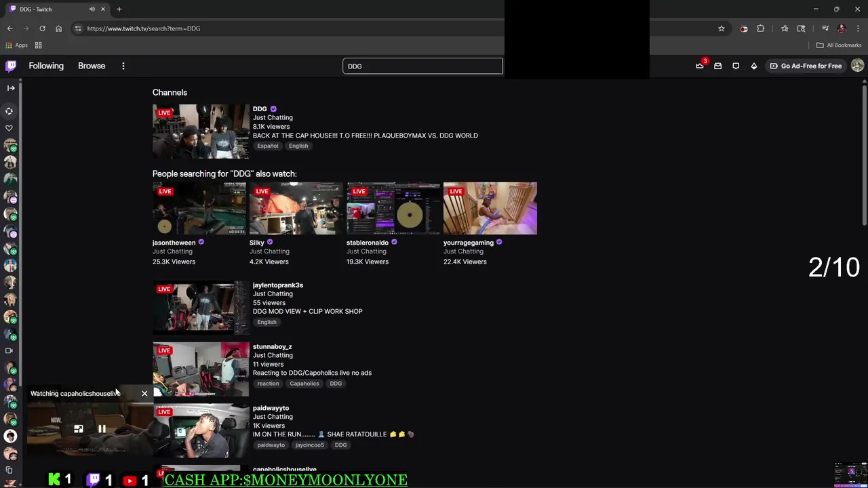Viewport: 868px width, 488px height.
Task: Click the Español tag under DDG
Action: 267,146
